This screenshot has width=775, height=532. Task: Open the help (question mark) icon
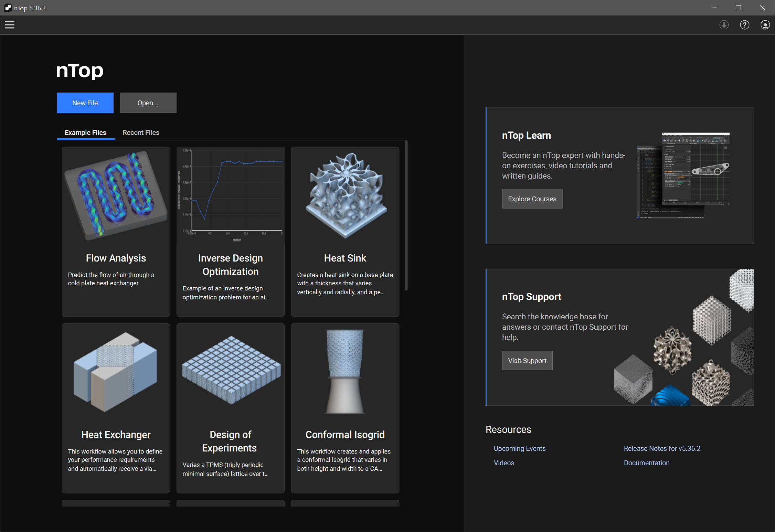[744, 24]
